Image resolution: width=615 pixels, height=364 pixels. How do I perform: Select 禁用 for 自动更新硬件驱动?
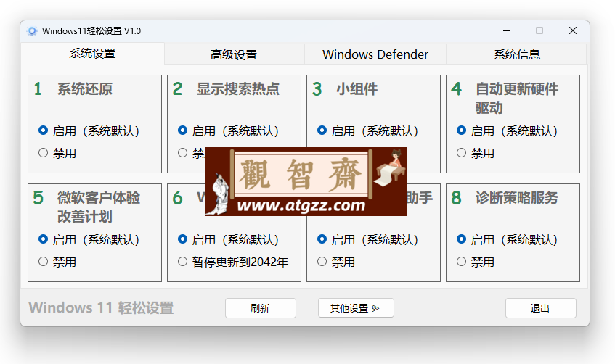[x=476, y=153]
